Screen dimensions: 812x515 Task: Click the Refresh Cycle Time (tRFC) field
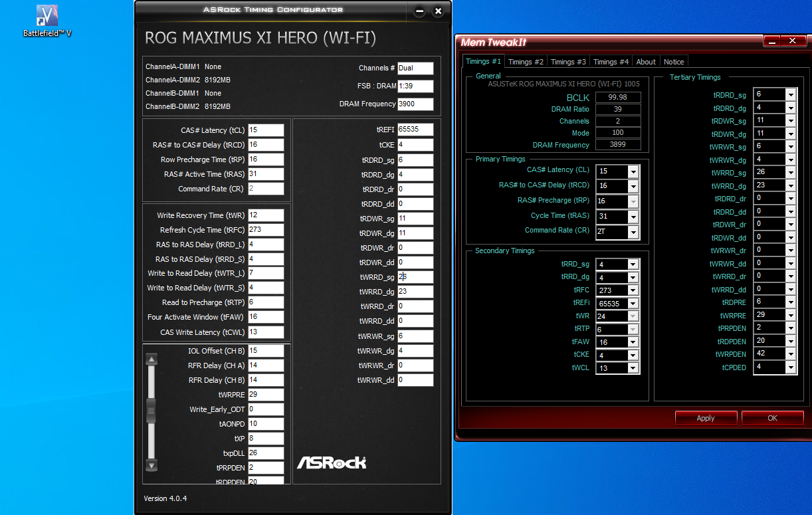266,230
